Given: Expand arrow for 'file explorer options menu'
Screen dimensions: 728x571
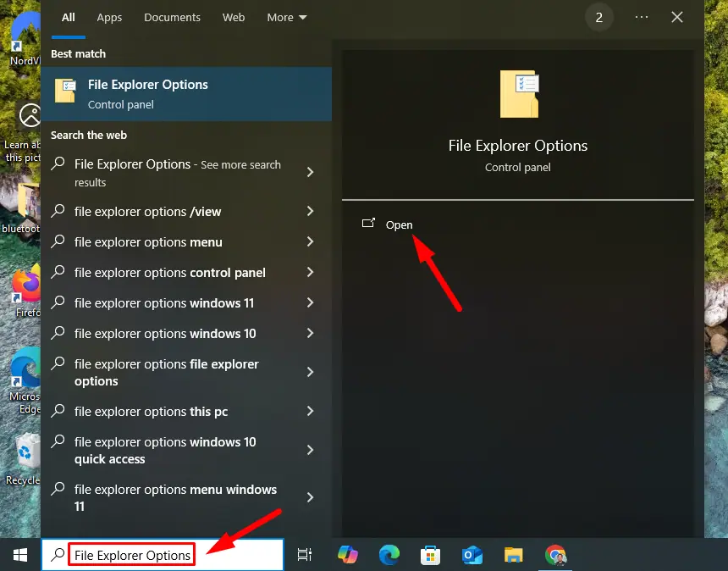Looking at the screenshot, I should point(310,241).
